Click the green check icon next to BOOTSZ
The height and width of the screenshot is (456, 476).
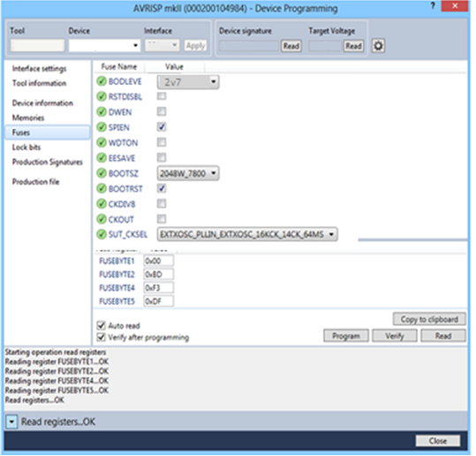pos(102,173)
